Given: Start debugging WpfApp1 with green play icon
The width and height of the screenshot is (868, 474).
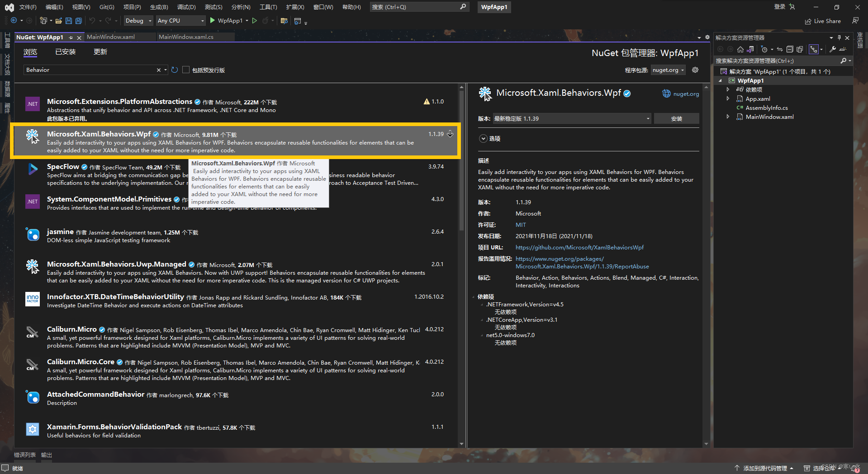Looking at the screenshot, I should (x=212, y=20).
